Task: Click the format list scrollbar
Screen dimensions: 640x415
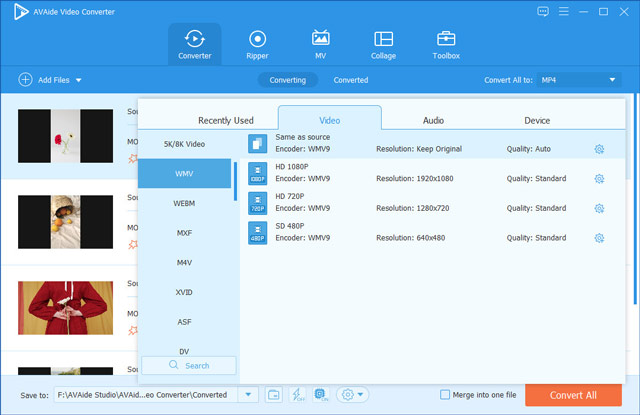Action: (x=235, y=181)
